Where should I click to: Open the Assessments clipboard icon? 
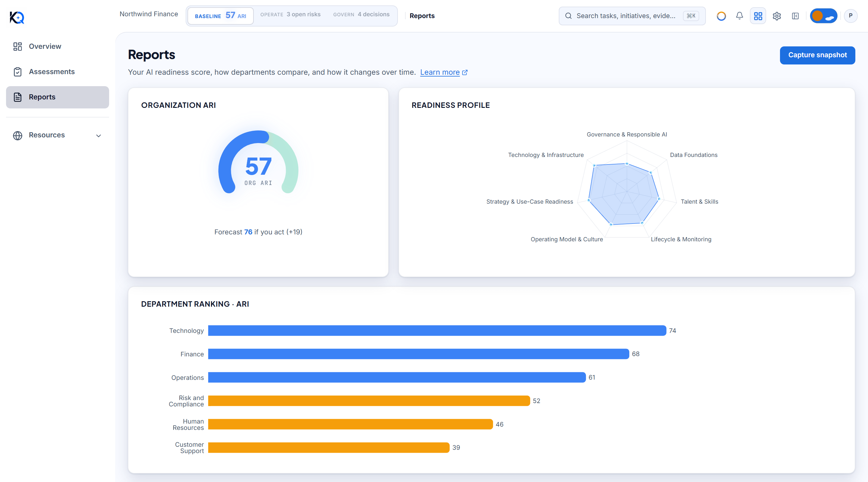point(17,72)
